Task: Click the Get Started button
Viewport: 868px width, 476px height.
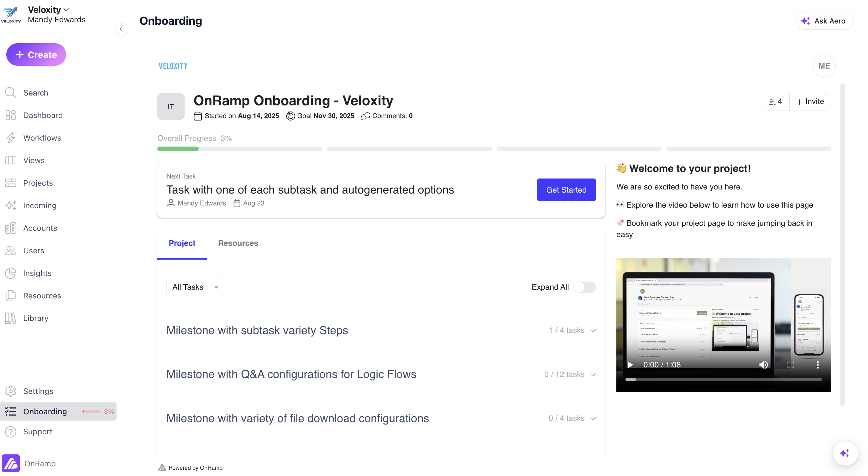Action: coord(566,190)
